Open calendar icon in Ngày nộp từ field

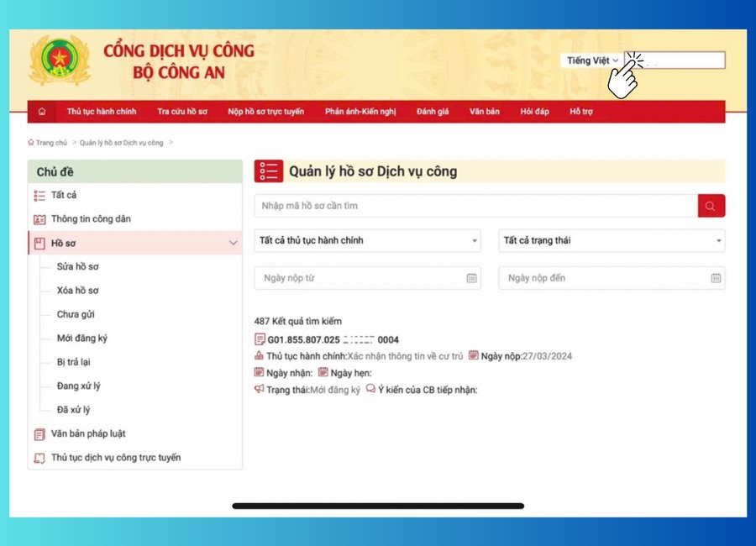pos(471,278)
